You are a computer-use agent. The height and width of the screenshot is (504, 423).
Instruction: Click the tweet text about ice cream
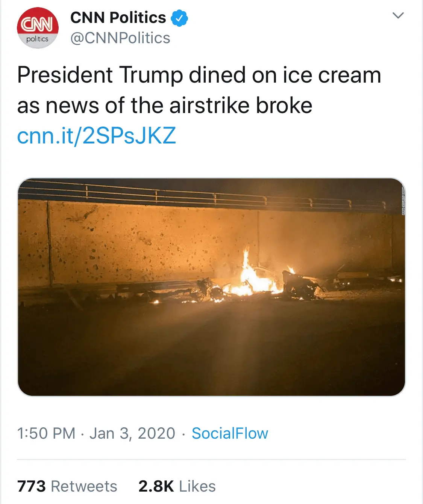tap(199, 90)
